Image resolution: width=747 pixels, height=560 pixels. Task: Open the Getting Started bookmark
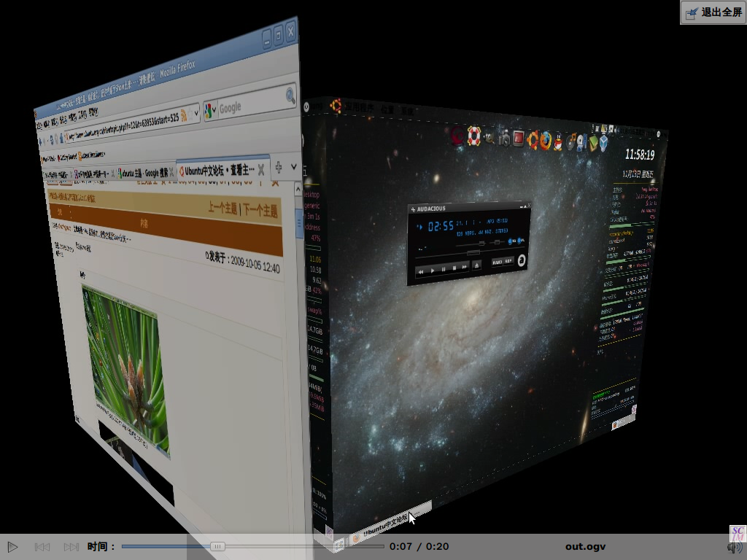[67, 157]
